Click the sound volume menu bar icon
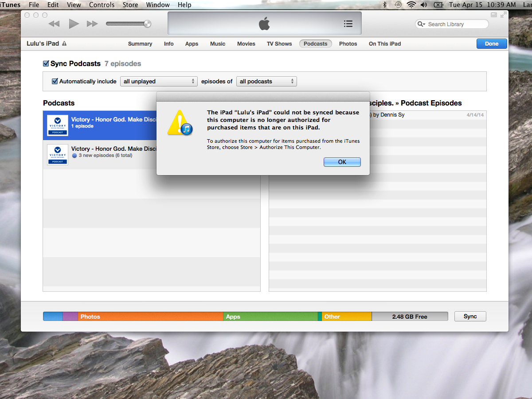Image resolution: width=532 pixels, height=399 pixels. (424, 5)
